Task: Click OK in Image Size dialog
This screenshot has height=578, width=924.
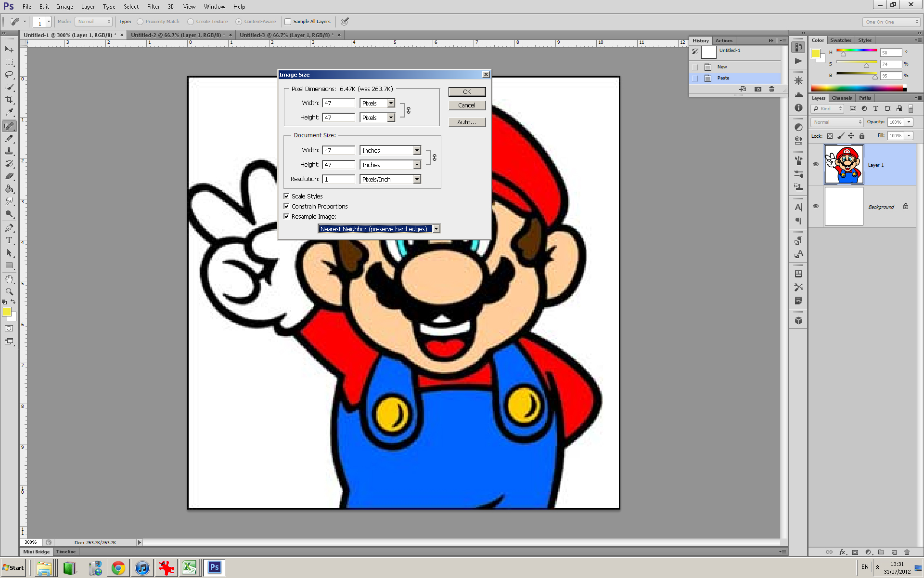Action: pyautogui.click(x=467, y=92)
